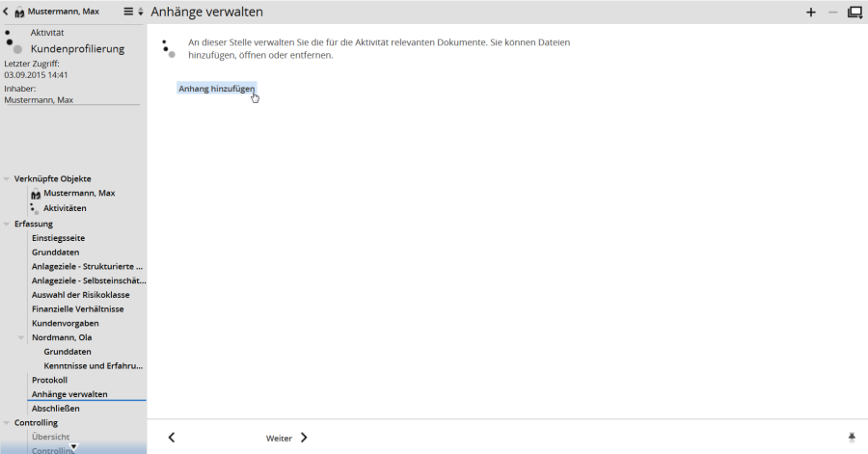Select Auswahl der Risikoklasse in navigation
Image resolution: width=868 pixels, height=454 pixels.
80,295
